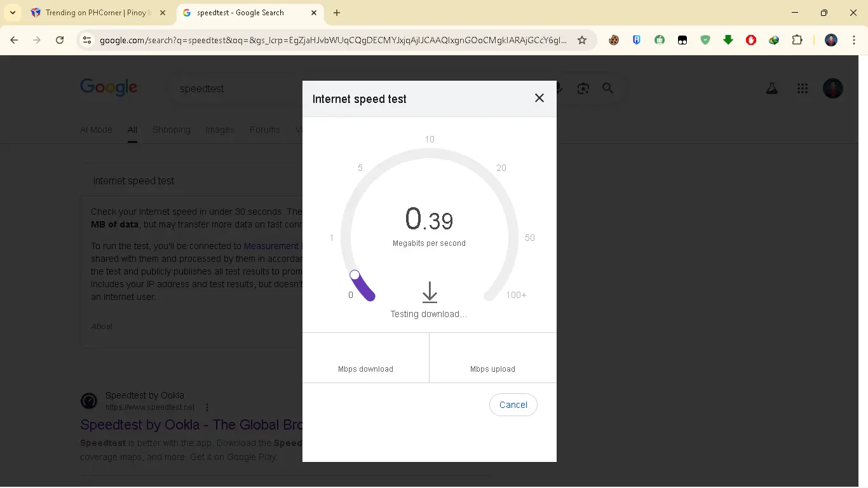The width and height of the screenshot is (868, 488).
Task: Select the All results tab
Action: (132, 130)
